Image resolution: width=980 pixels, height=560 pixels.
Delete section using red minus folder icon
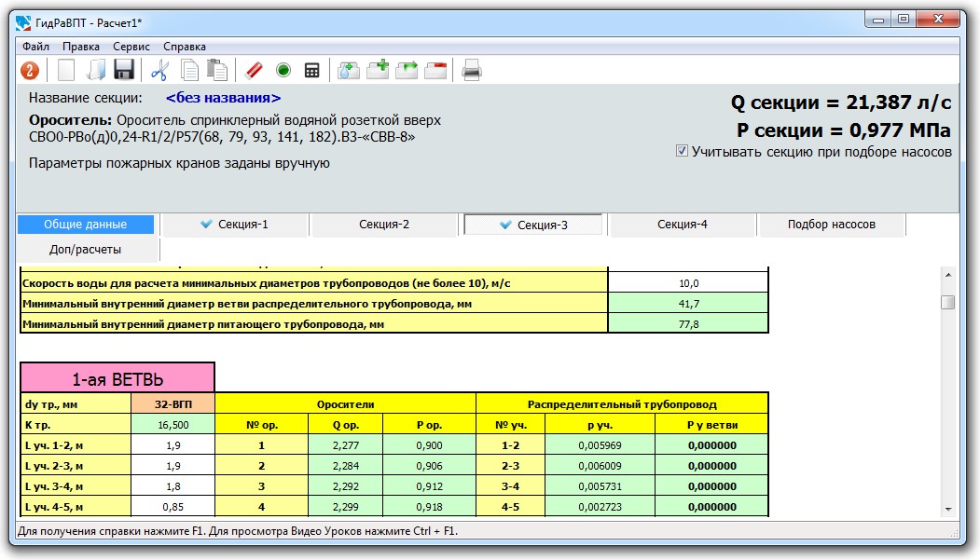click(x=435, y=70)
